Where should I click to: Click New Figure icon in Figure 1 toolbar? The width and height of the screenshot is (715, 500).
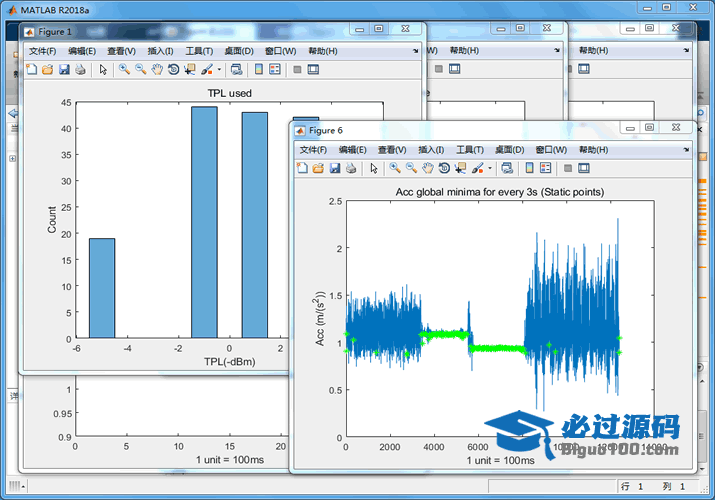pyautogui.click(x=31, y=69)
